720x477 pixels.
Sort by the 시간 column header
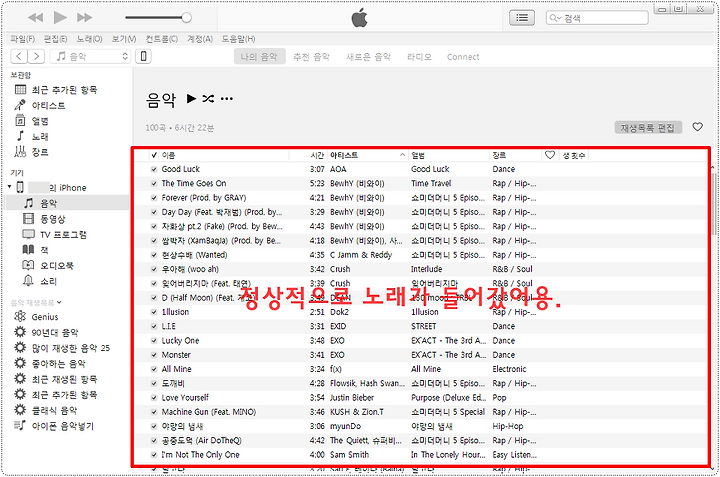(x=317, y=155)
